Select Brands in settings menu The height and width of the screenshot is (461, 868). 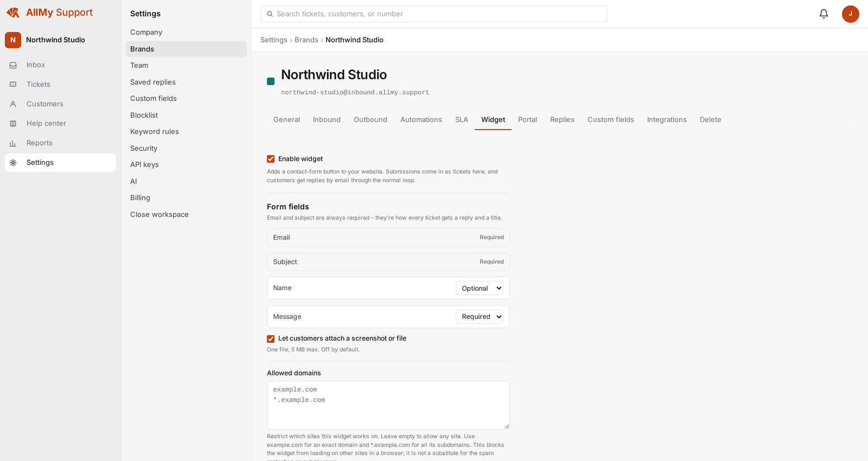(x=186, y=49)
